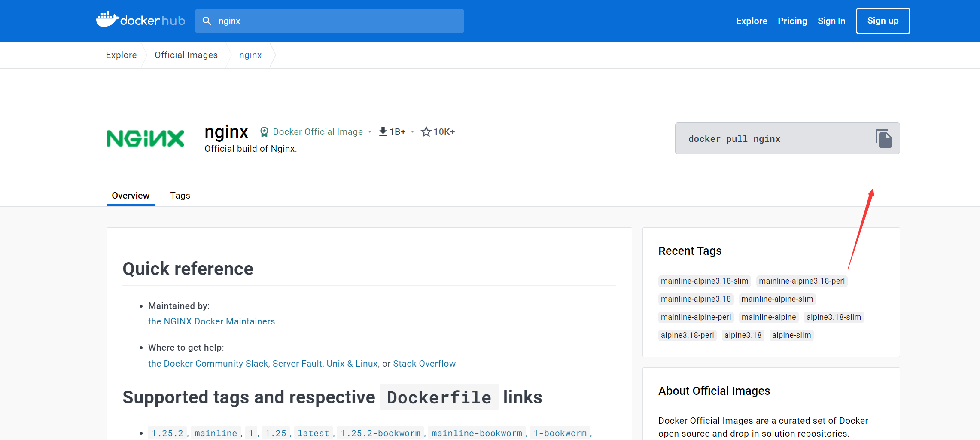Click the Docker Hub logo
Screen dimensions: 980x440
tap(140, 20)
